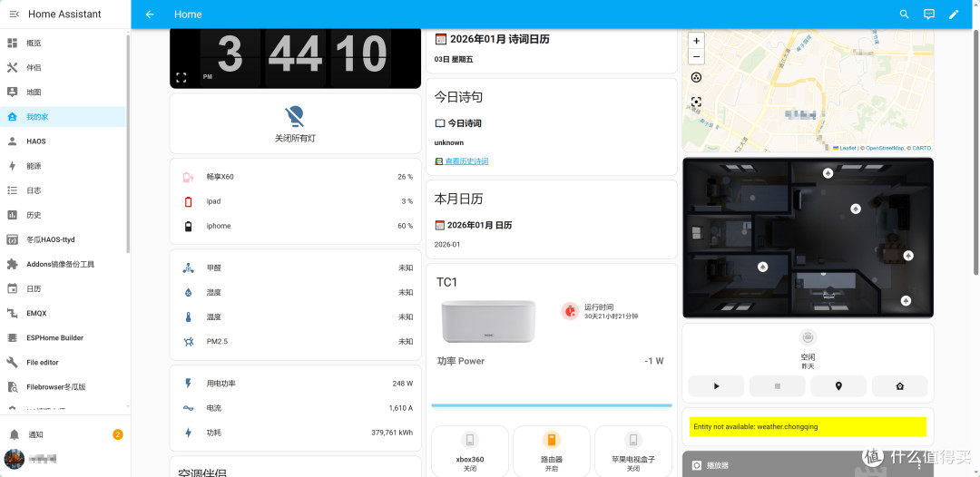This screenshot has height=477, width=980.
Task: Stop the vacuum with stop button
Action: coord(778,385)
